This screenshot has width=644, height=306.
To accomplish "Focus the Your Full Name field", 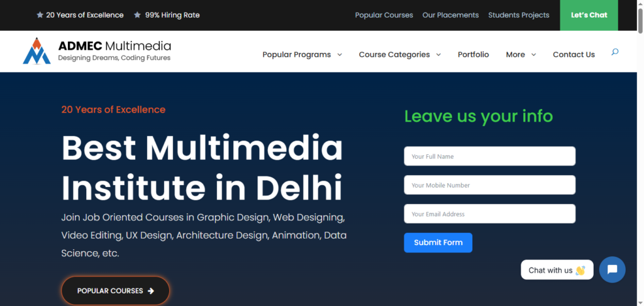I will [x=489, y=156].
